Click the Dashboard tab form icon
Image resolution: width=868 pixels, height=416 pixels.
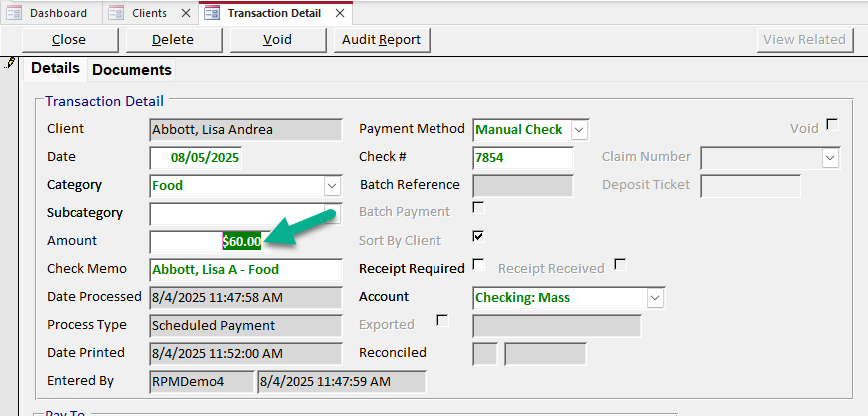pyautogui.click(x=15, y=13)
